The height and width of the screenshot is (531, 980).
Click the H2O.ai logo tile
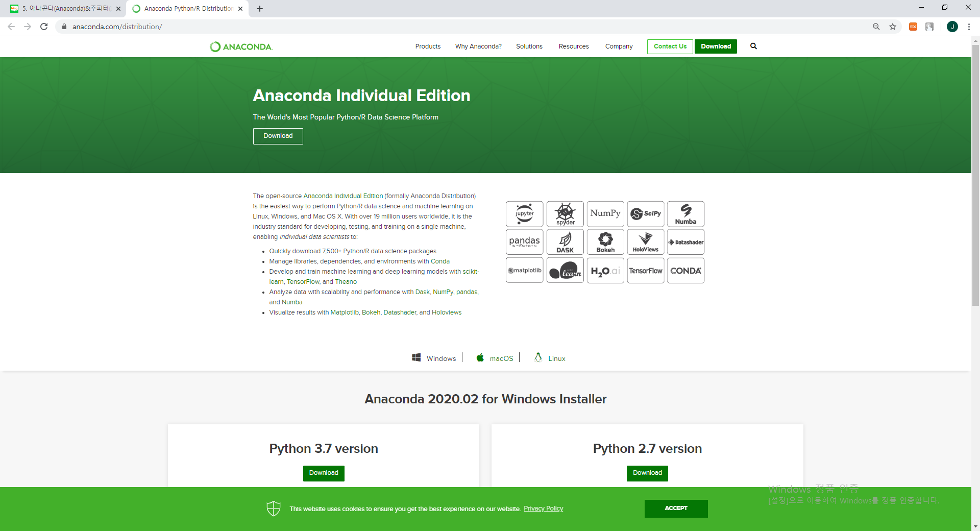605,271
